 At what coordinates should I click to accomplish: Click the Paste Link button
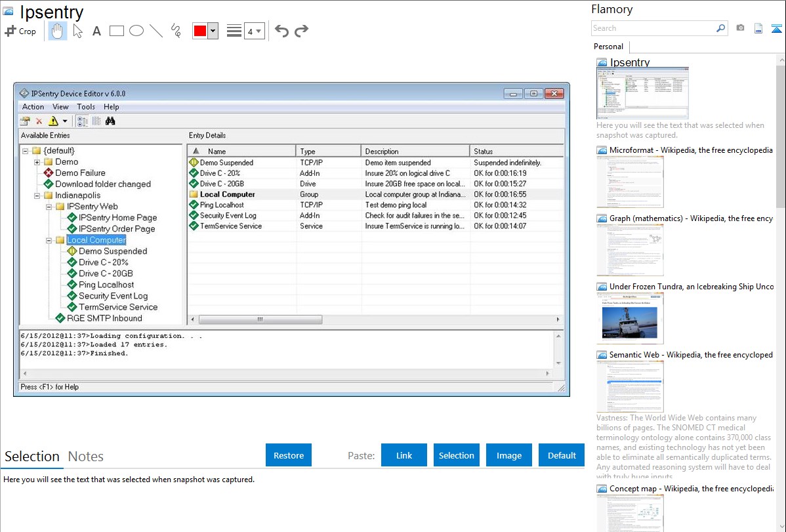[404, 455]
